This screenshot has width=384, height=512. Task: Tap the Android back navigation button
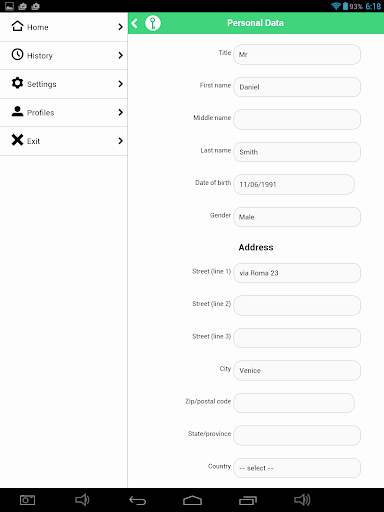(x=138, y=500)
